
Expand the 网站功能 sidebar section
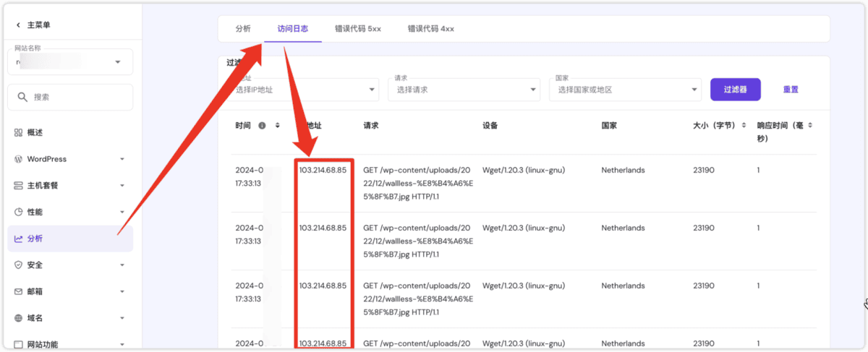pos(122,345)
